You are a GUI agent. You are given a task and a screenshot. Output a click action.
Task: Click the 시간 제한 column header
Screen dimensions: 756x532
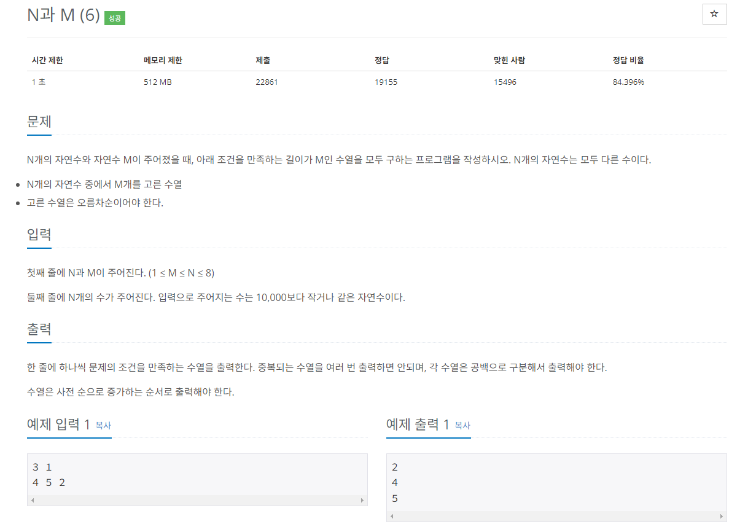pos(48,60)
